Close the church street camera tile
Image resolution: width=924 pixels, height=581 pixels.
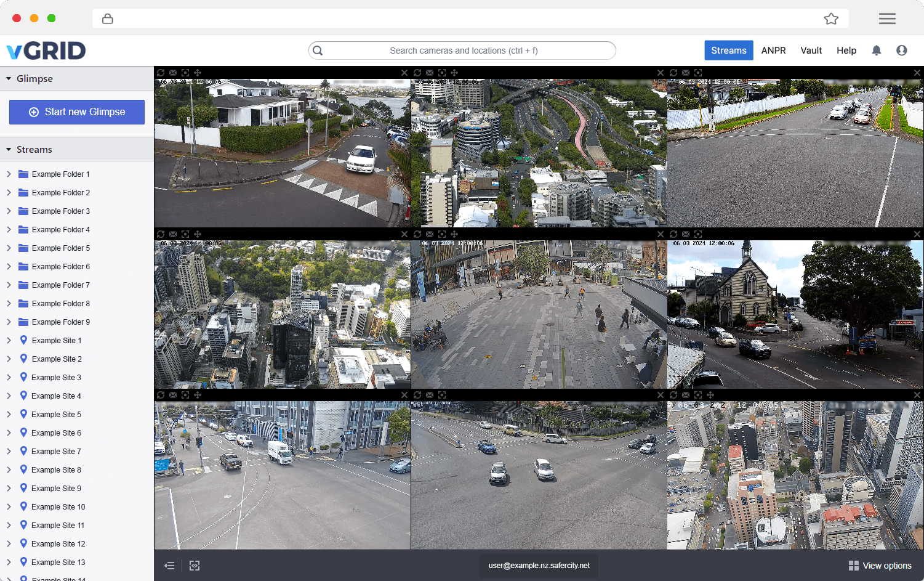click(x=917, y=234)
